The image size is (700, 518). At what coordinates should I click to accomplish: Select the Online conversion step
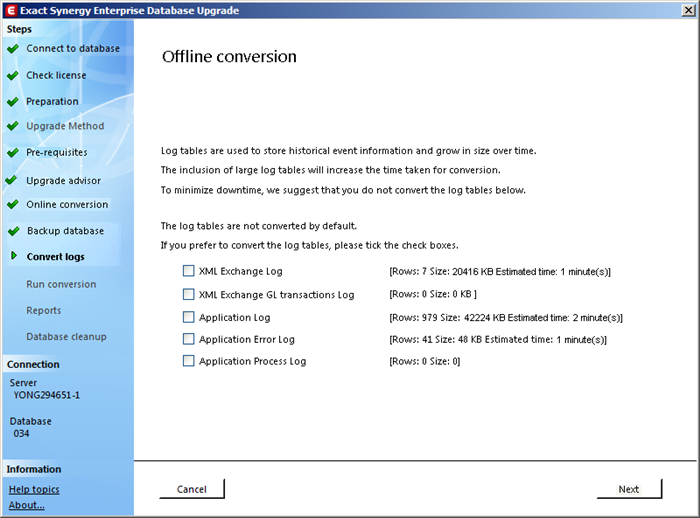67,205
